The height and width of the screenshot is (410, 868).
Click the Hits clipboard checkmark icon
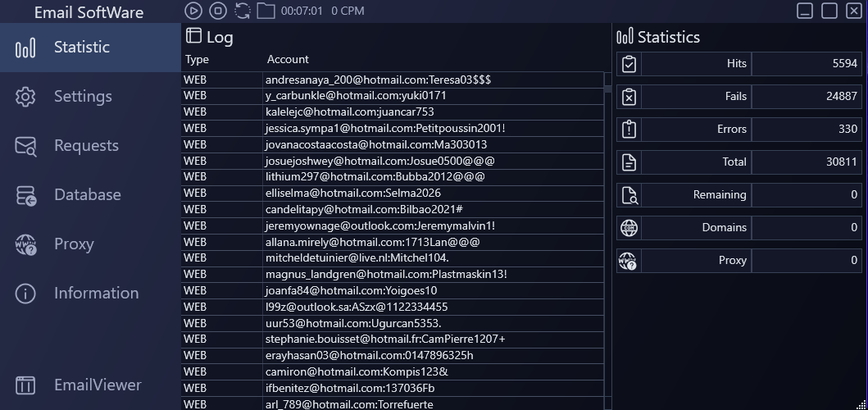pyautogui.click(x=629, y=64)
